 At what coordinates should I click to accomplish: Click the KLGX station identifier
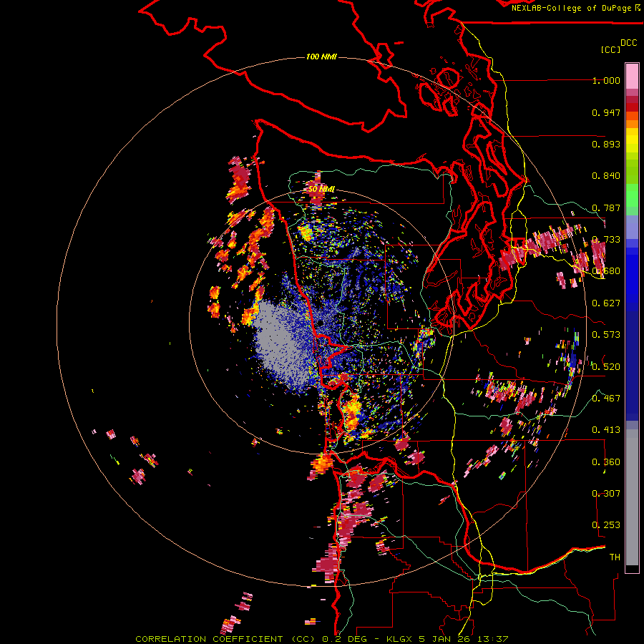pyautogui.click(x=399, y=639)
